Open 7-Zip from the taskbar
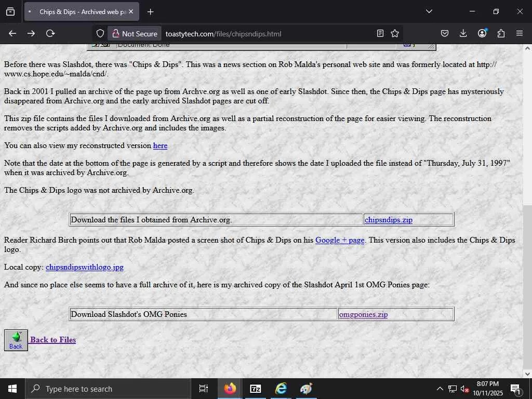 coord(255,389)
